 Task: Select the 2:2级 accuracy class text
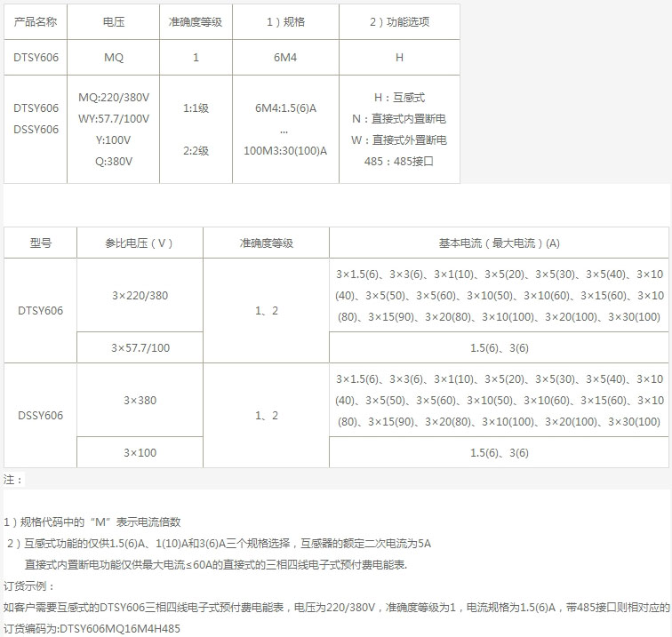[196, 151]
